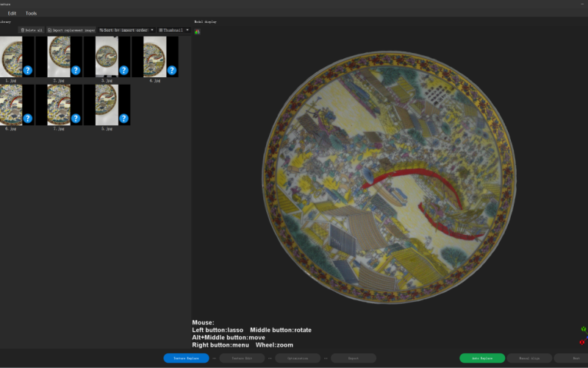Select the Texture Replace step
Viewport: 588px width, 368px height.
pyautogui.click(x=186, y=358)
